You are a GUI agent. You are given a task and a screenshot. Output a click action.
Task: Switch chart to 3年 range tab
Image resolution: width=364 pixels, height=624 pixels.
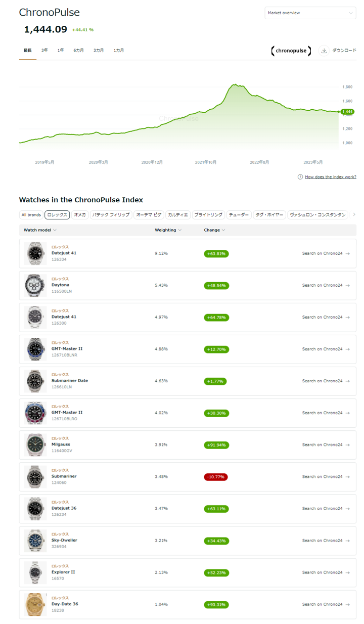(x=44, y=51)
